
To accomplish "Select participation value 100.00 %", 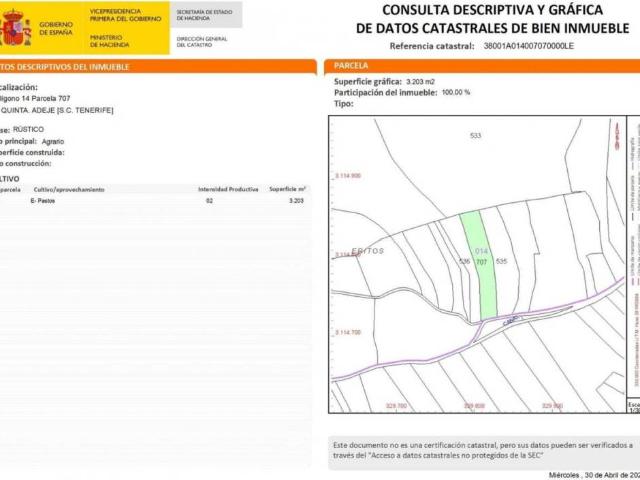I will coord(456,93).
